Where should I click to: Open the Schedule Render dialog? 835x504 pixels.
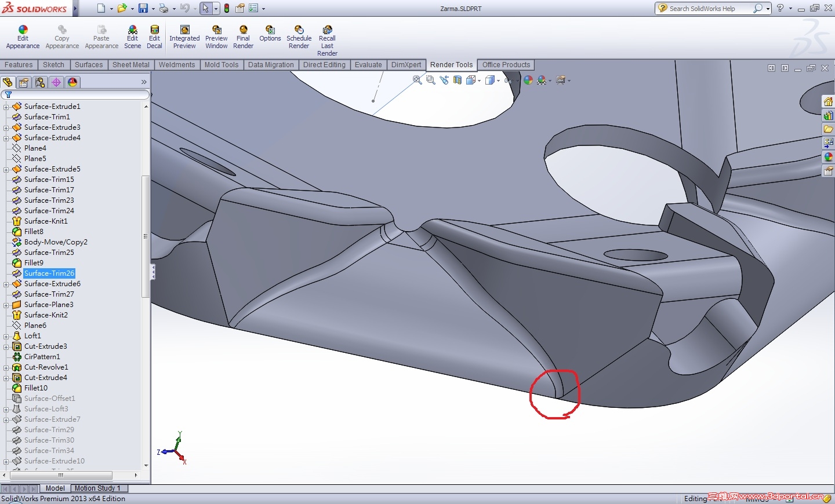pos(299,37)
